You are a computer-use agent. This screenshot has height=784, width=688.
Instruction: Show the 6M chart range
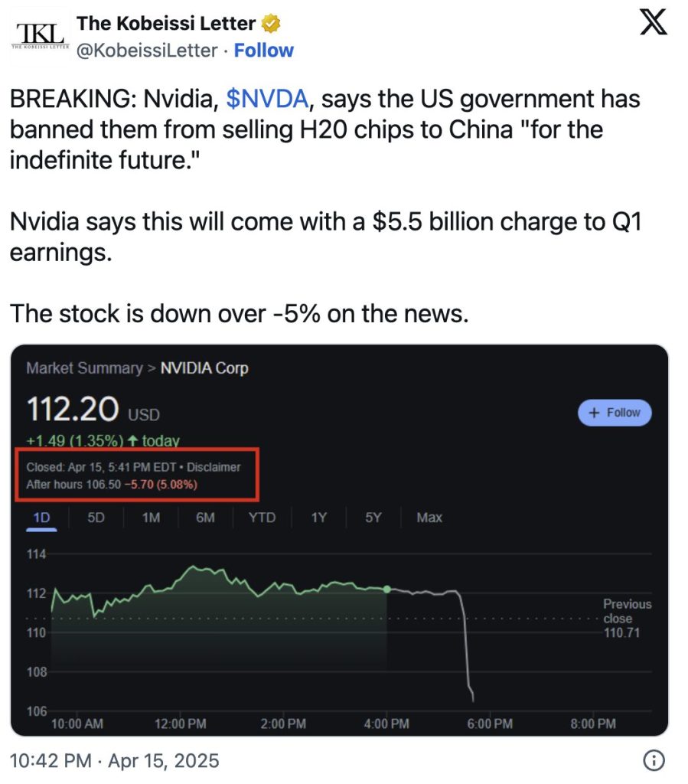click(x=205, y=518)
